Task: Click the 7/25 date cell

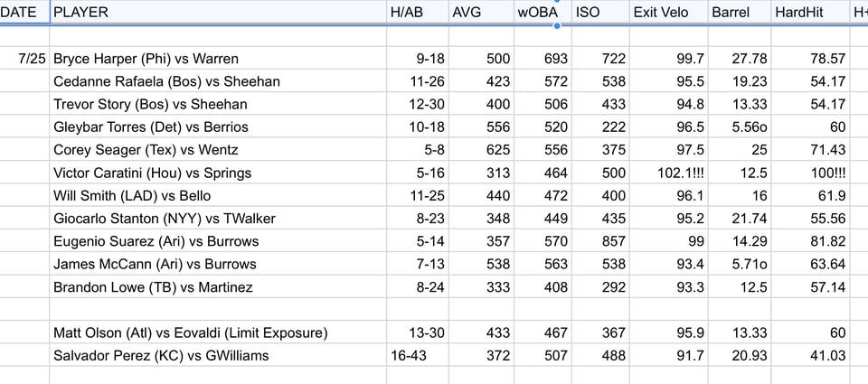Action: click(25, 58)
